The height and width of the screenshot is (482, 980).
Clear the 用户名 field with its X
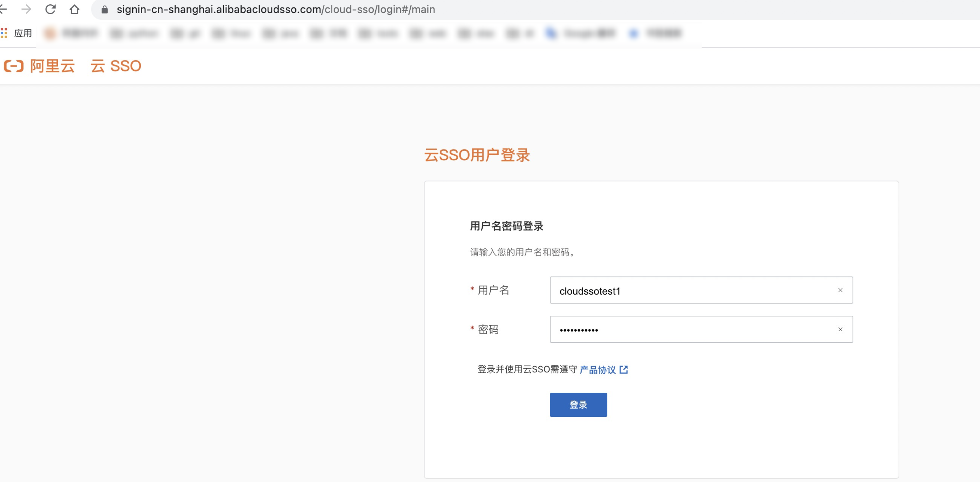pos(840,290)
